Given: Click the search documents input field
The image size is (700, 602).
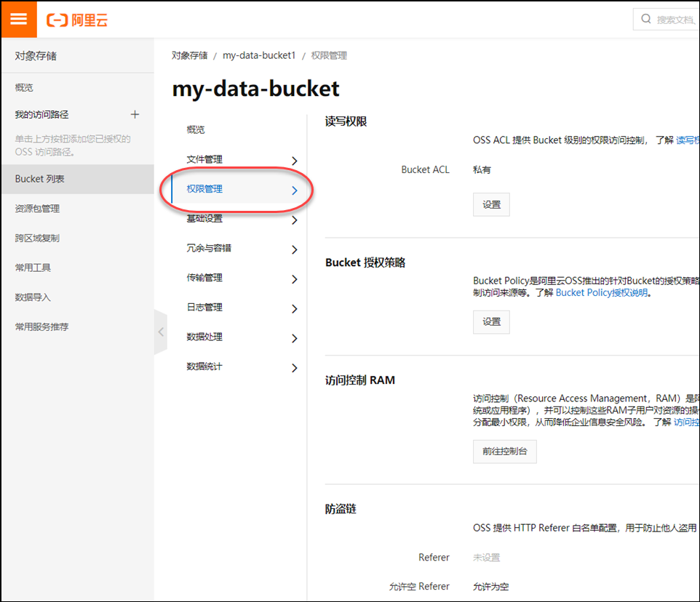Looking at the screenshot, I should point(675,20).
